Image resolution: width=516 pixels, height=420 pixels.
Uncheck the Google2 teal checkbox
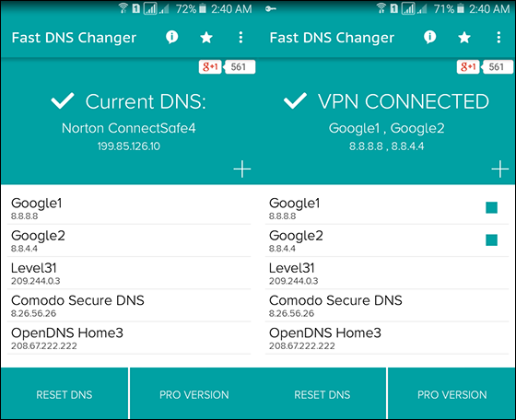[x=492, y=239]
